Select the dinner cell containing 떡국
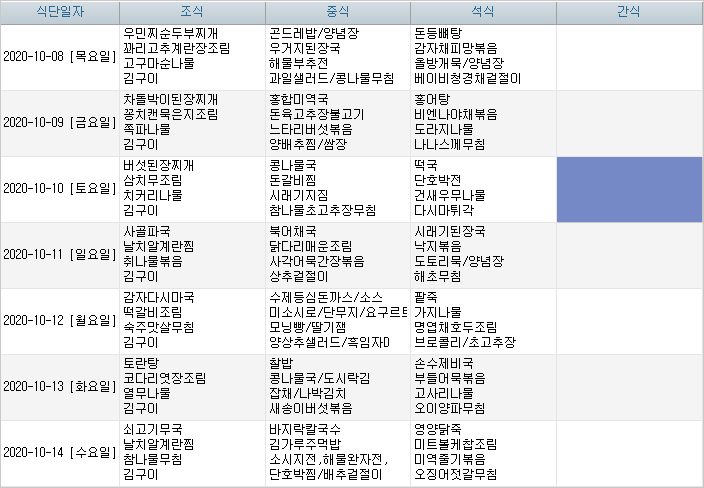This screenshot has height=488, width=704. coord(482,188)
